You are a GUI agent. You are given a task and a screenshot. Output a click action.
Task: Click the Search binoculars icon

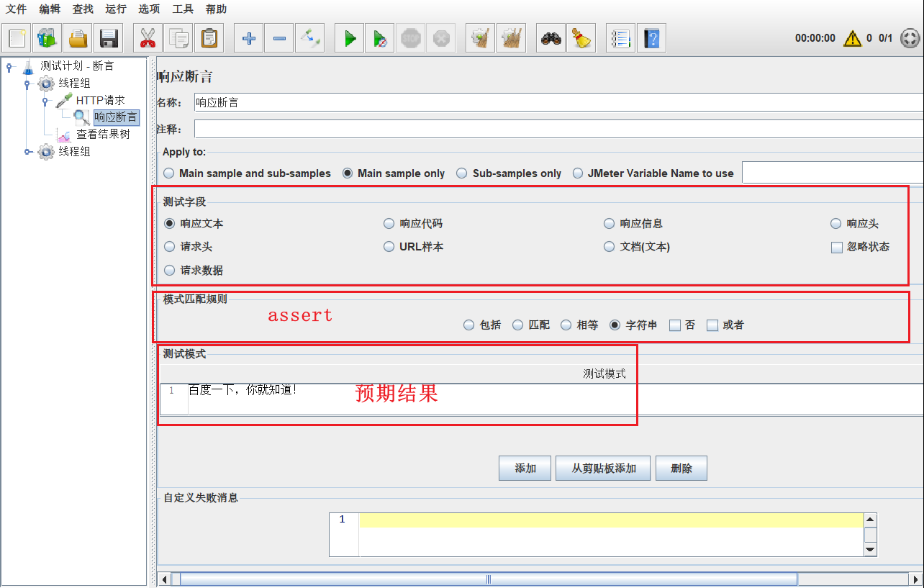551,38
